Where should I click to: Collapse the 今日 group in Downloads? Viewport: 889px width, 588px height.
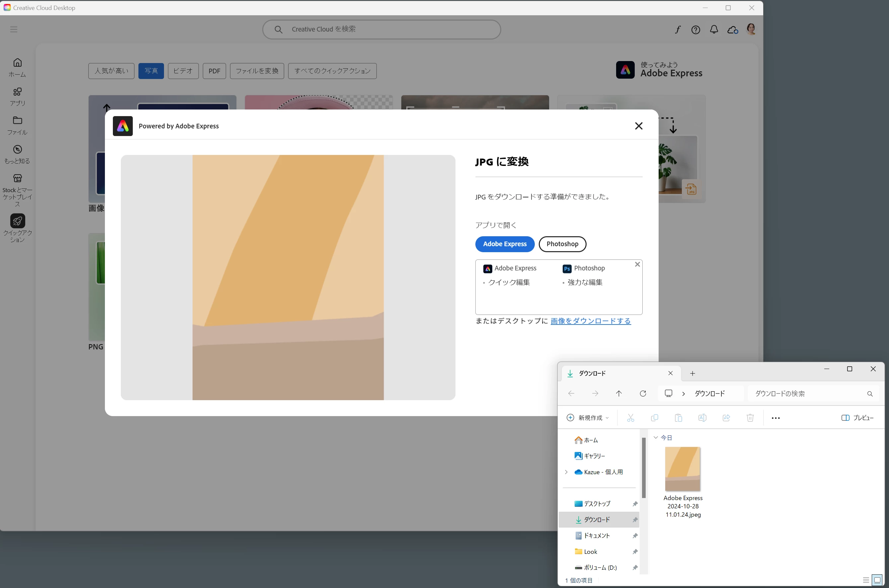pyautogui.click(x=655, y=438)
